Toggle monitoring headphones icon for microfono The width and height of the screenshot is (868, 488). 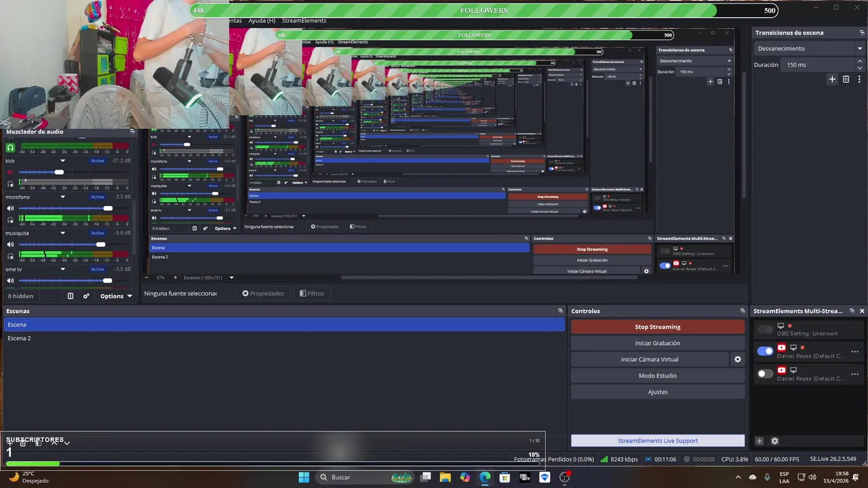(10, 220)
